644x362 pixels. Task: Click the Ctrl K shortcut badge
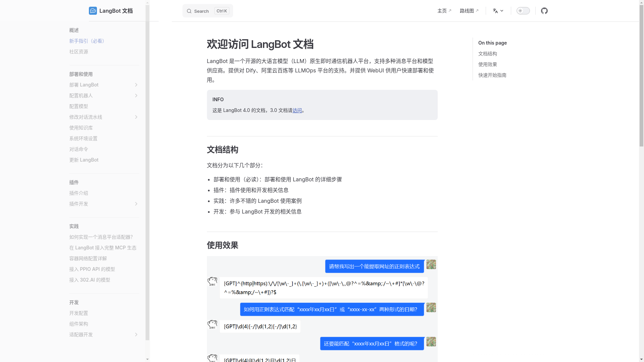tap(222, 11)
